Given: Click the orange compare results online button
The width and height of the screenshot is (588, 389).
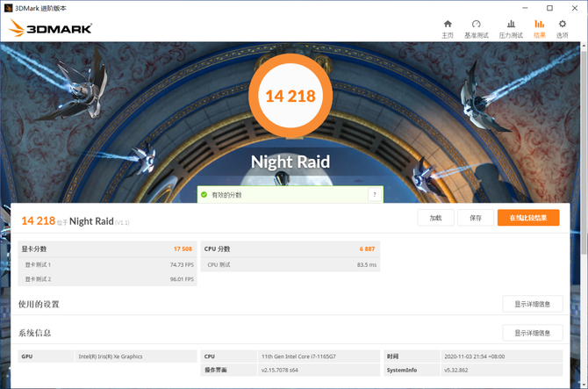Looking at the screenshot, I should point(527,218).
